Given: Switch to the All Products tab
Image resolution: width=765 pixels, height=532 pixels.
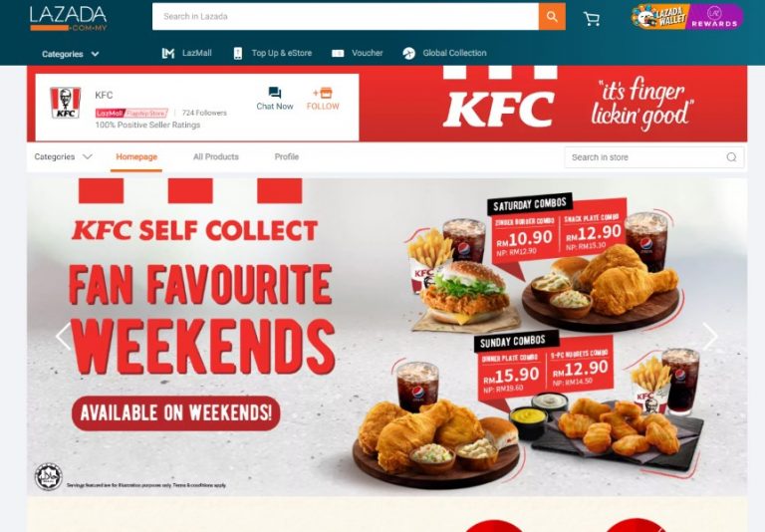Looking at the screenshot, I should (x=215, y=156).
